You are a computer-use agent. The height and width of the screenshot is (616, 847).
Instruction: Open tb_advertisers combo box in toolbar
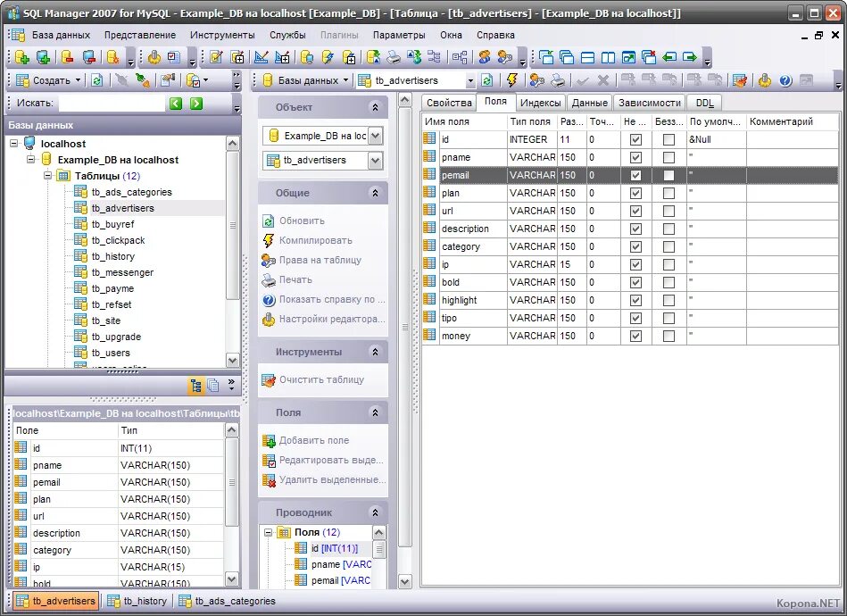point(470,80)
